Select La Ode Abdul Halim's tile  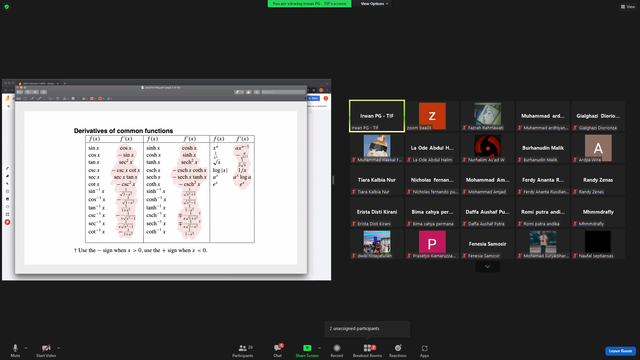[432, 148]
